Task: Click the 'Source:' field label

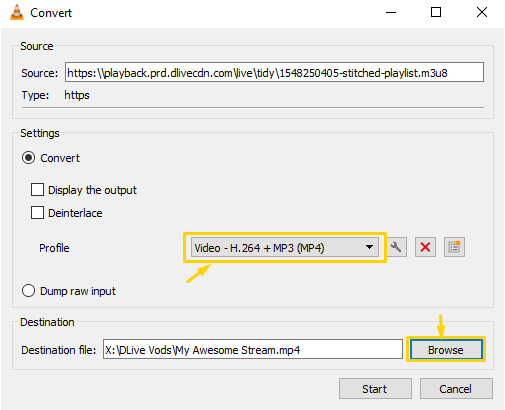Action: (40, 73)
